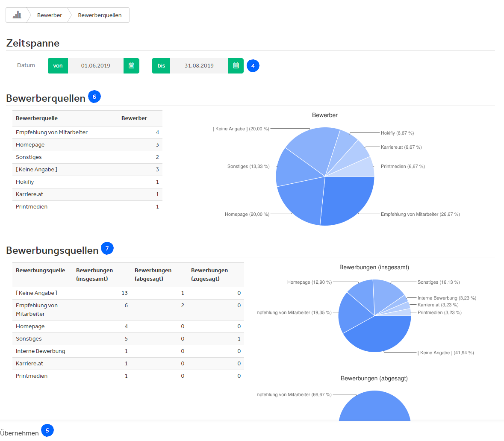Click the green von label
Viewport: 504px width, 441px height.
pos(58,65)
